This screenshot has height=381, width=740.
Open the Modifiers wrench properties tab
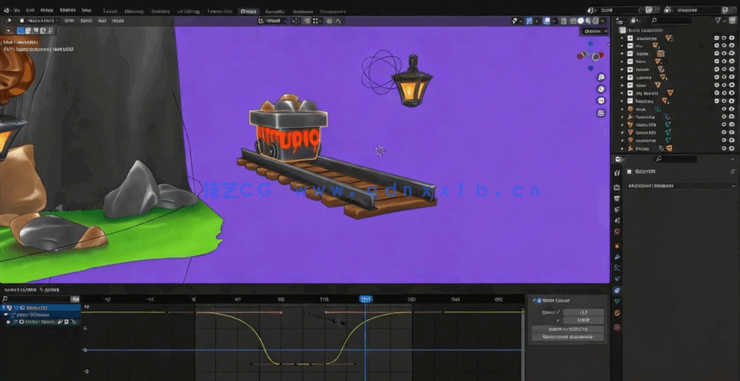617,257
